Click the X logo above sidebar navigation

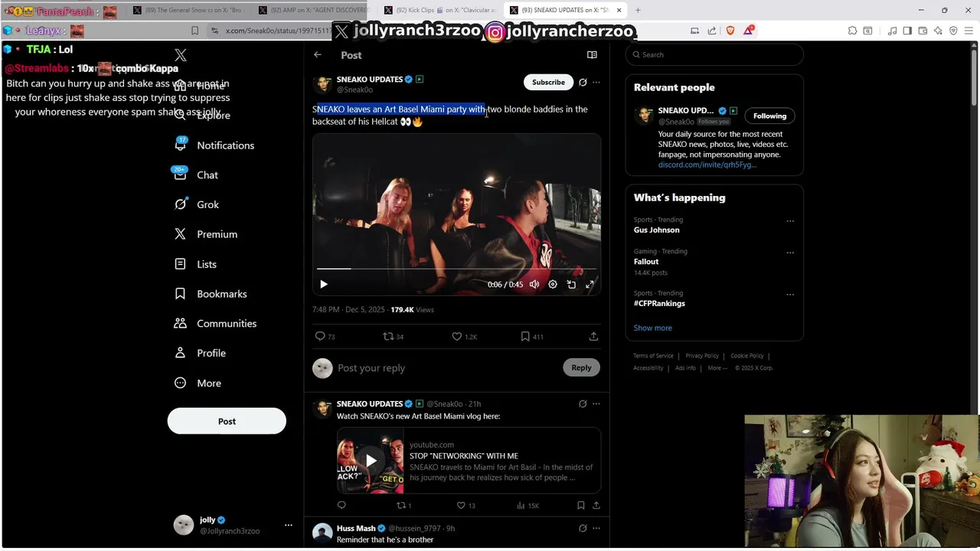181,55
